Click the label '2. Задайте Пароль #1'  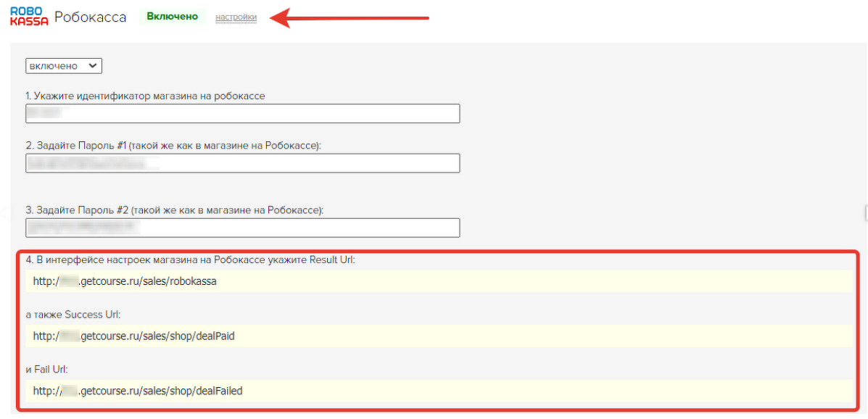click(x=173, y=146)
